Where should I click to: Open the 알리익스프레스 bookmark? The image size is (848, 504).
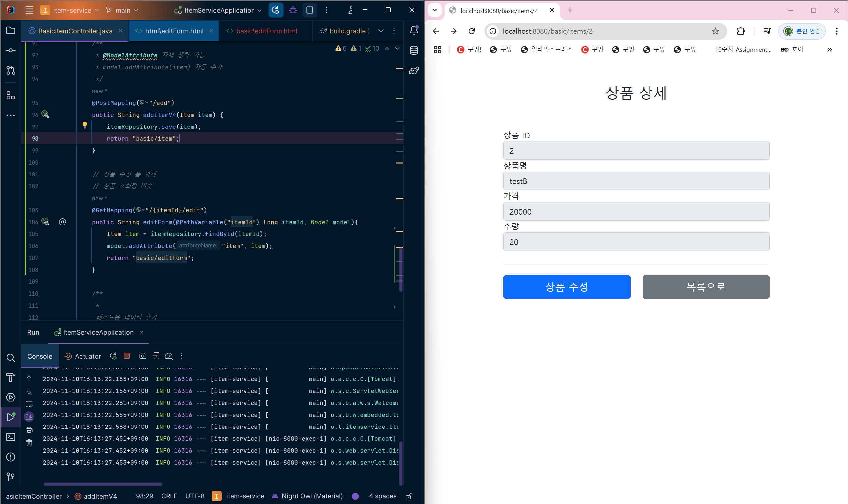546,50
